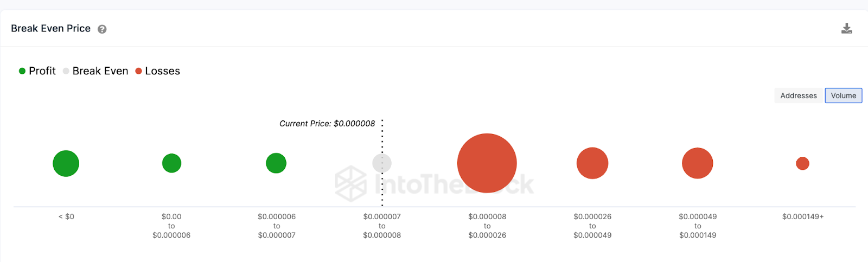Select the gray break even bubble

click(x=382, y=163)
